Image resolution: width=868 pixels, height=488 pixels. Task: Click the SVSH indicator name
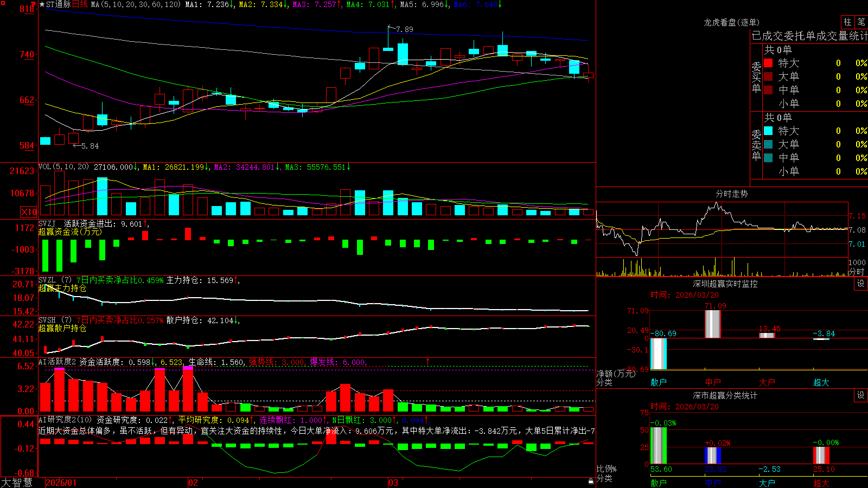click(47, 320)
